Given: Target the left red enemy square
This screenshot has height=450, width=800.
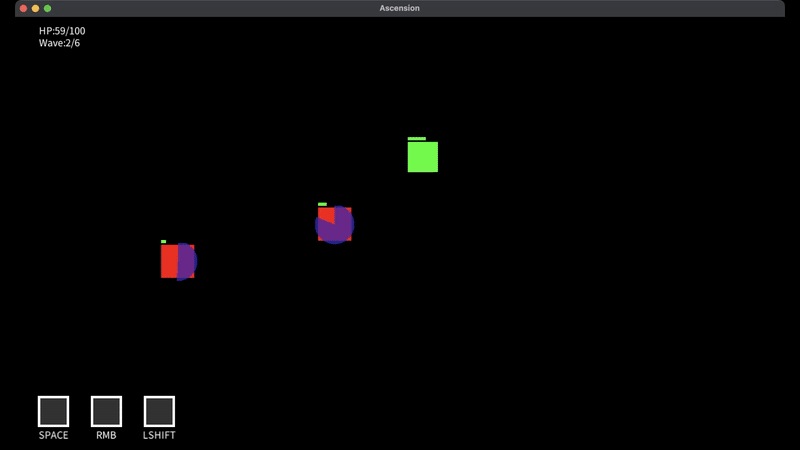Looking at the screenshot, I should click(169, 261).
